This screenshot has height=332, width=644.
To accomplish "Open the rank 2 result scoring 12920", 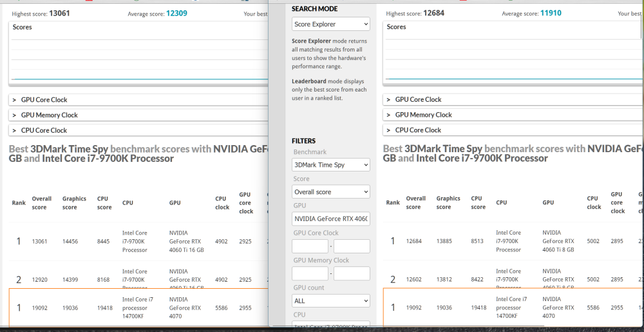I will [39, 280].
